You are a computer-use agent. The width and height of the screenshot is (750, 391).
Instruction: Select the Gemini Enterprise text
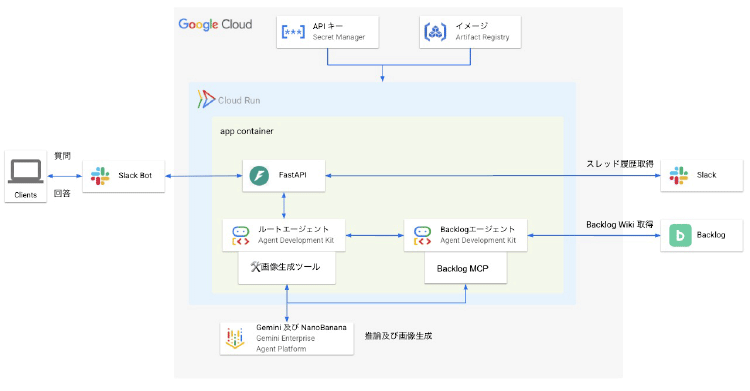tap(286, 338)
